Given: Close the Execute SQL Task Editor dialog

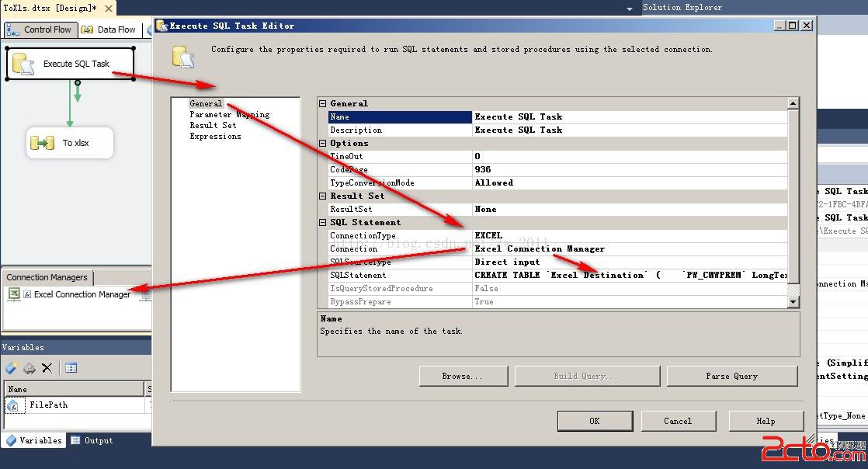Looking at the screenshot, I should [807, 26].
